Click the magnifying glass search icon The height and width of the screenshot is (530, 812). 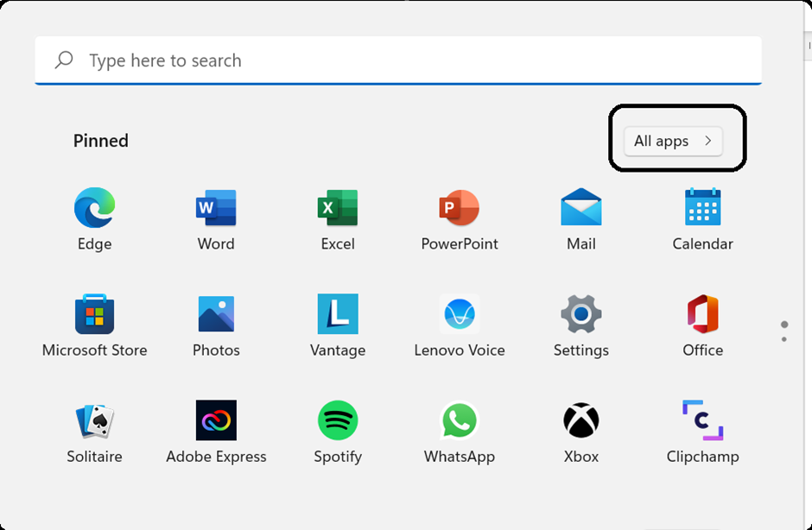click(x=64, y=60)
